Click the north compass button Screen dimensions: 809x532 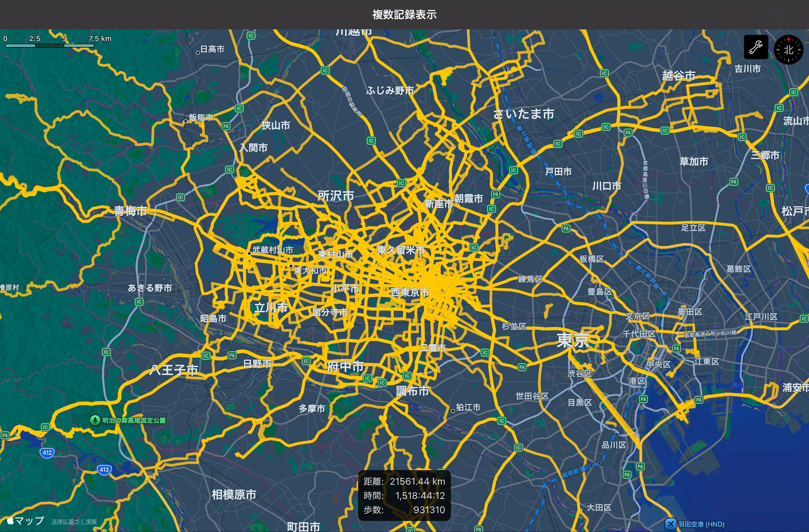coord(788,50)
